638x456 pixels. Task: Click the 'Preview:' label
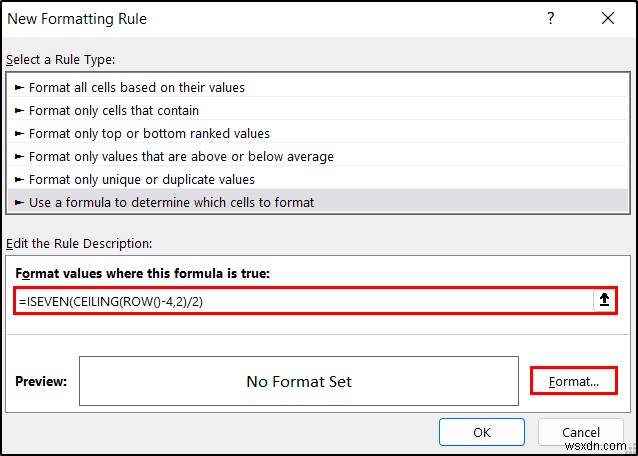pos(41,381)
